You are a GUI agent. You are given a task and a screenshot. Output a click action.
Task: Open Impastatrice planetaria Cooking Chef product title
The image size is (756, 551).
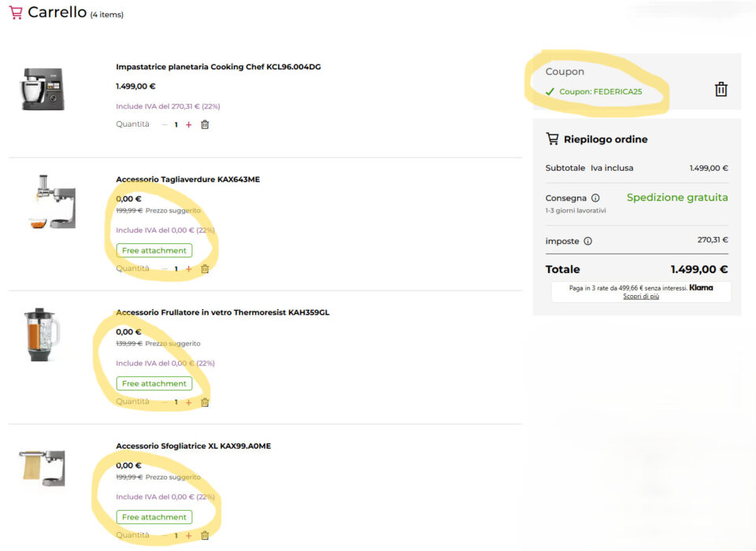tap(218, 67)
